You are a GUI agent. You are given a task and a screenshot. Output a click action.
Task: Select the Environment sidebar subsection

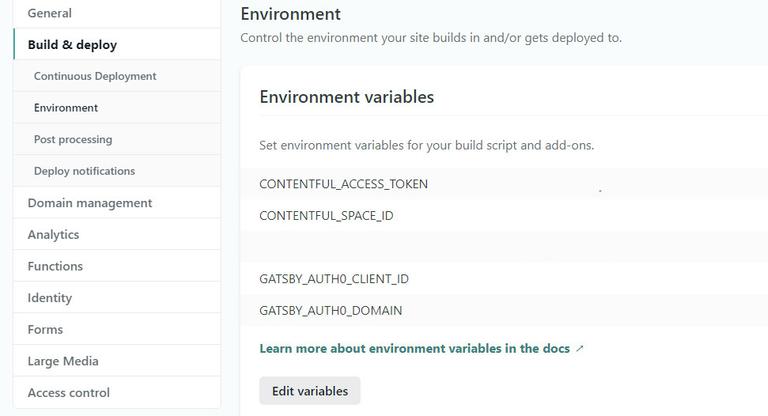pos(66,108)
